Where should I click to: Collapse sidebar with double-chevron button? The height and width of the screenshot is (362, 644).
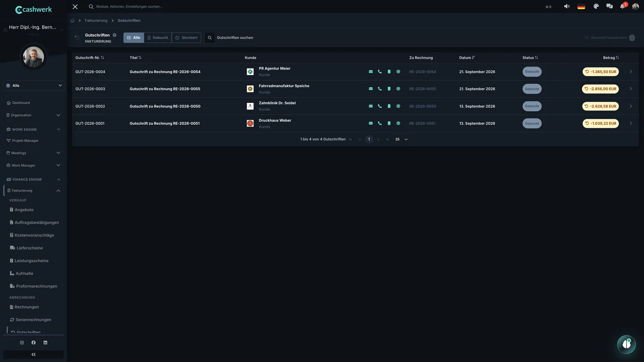pos(33,354)
